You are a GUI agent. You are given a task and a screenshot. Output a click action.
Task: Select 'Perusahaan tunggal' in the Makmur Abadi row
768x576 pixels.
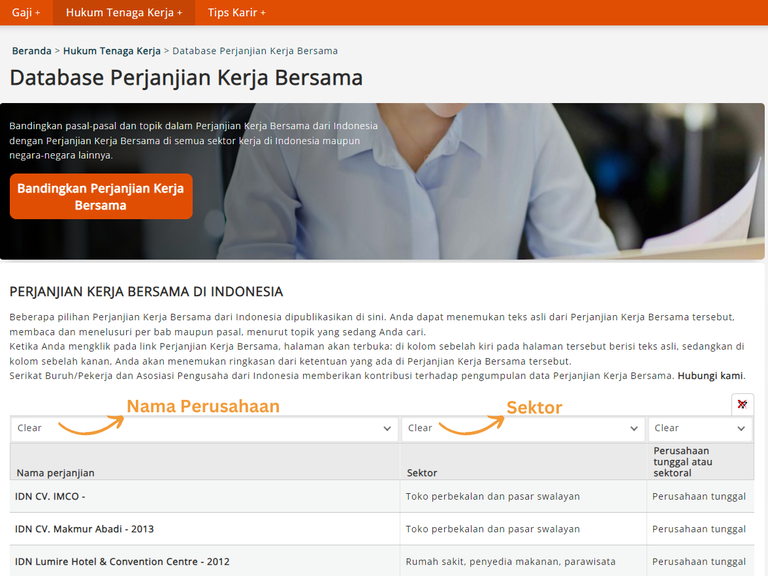pos(699,529)
